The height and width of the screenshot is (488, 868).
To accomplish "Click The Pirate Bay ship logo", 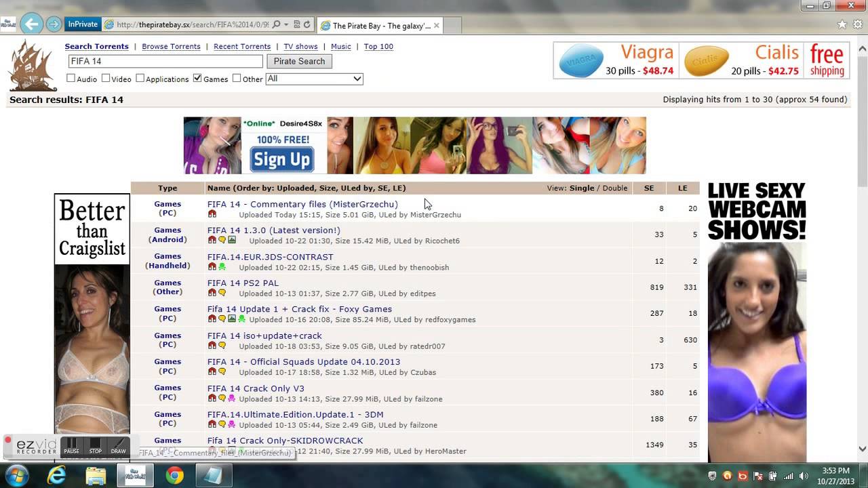I will click(x=33, y=65).
